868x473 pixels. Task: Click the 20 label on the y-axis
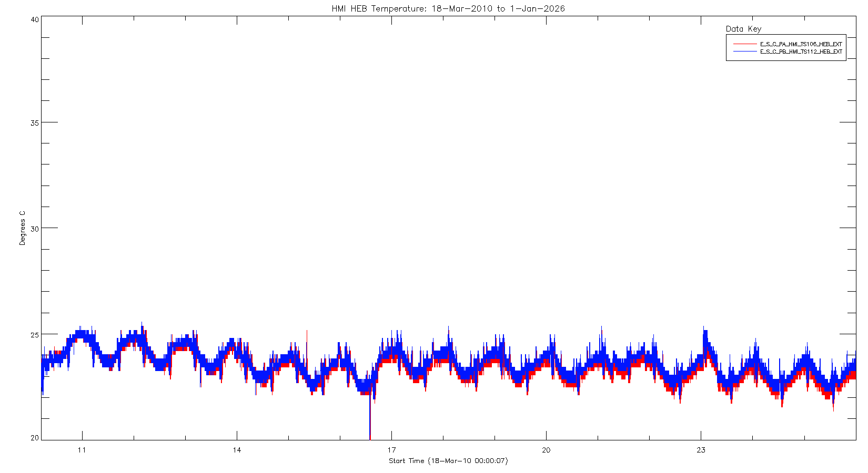pos(35,437)
